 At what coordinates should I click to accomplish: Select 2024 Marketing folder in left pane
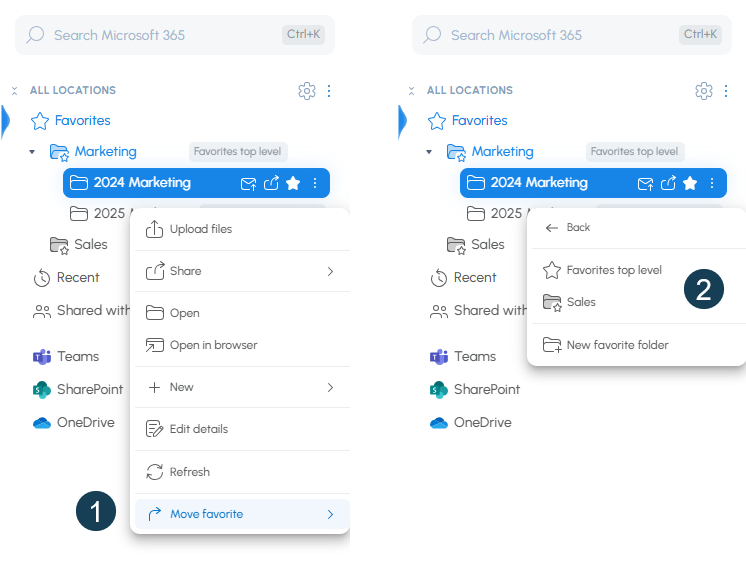(x=196, y=183)
